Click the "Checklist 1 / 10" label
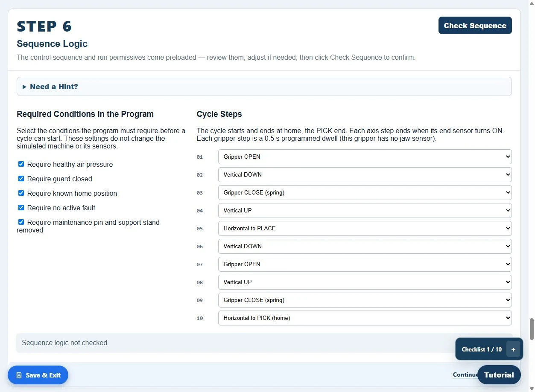The width and height of the screenshot is (535, 392). click(482, 349)
